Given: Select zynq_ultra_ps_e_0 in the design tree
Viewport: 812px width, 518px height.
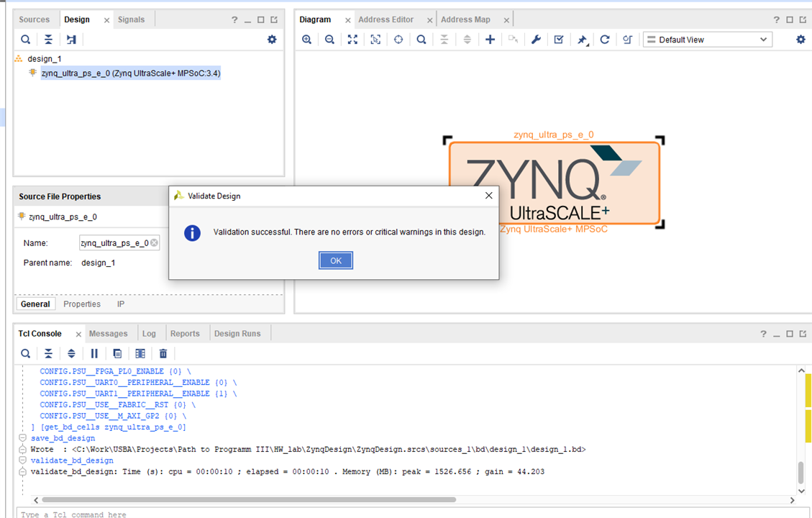Looking at the screenshot, I should click(130, 73).
